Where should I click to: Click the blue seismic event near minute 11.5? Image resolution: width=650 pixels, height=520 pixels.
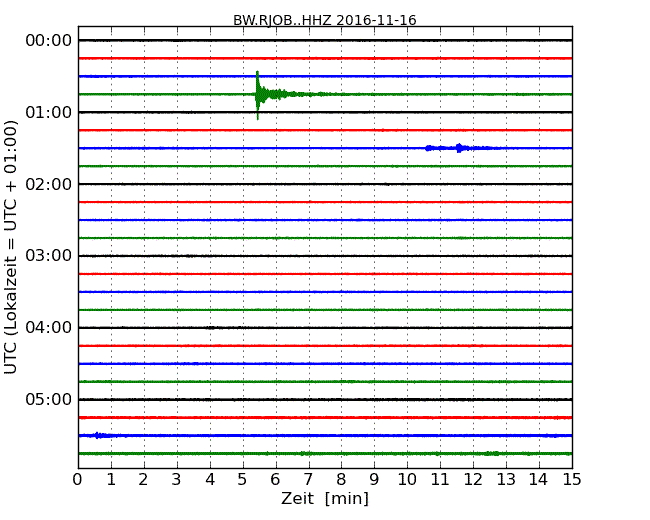click(459, 148)
